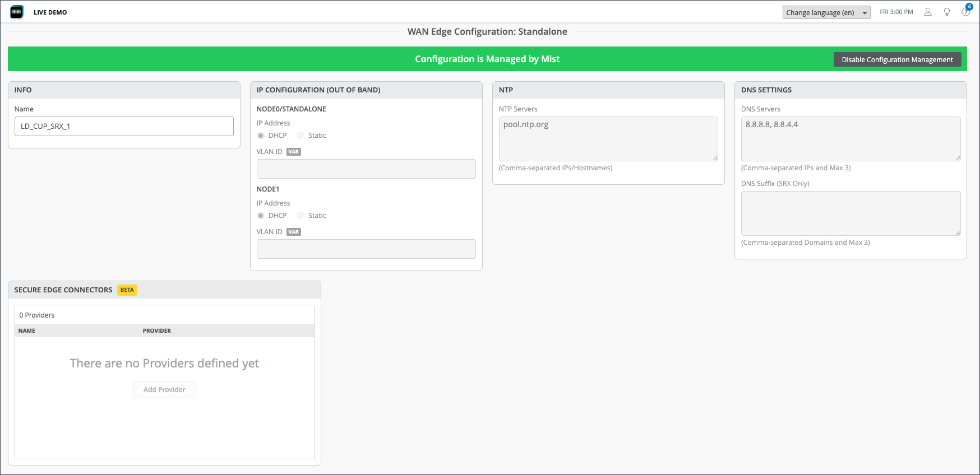Click the device Name input field
980x475 pixels.
[124, 127]
